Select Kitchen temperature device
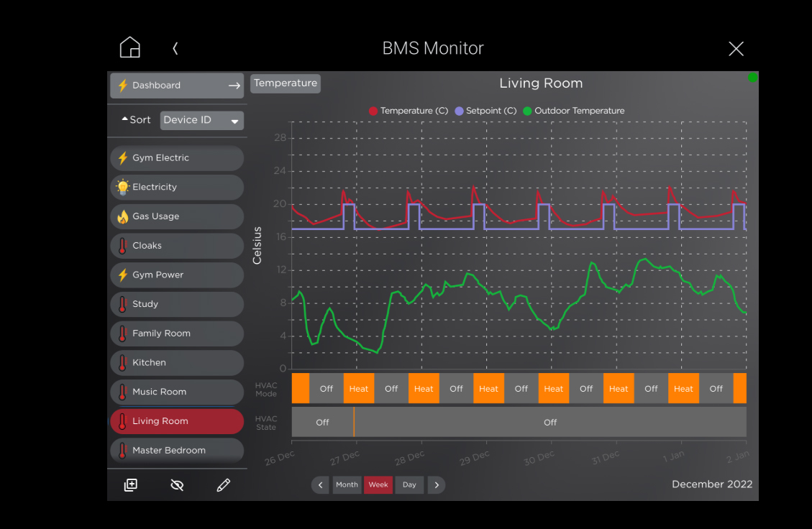This screenshot has height=529, width=812. pyautogui.click(x=177, y=363)
